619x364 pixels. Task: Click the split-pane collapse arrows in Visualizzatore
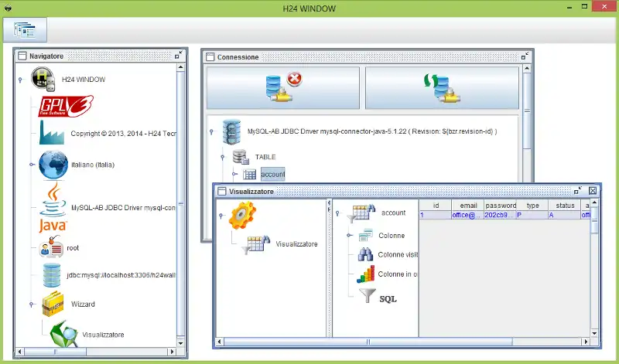(329, 206)
